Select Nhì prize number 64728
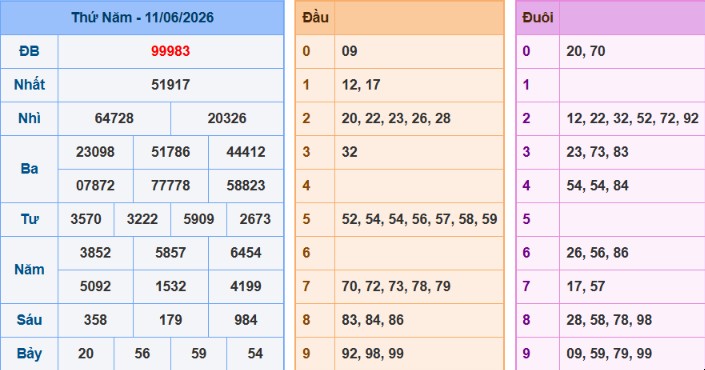This screenshot has height=370, width=705. click(x=114, y=118)
